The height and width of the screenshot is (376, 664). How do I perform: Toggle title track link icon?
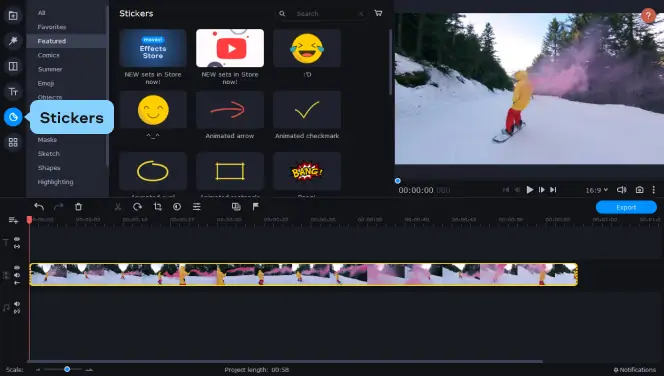coord(17,246)
